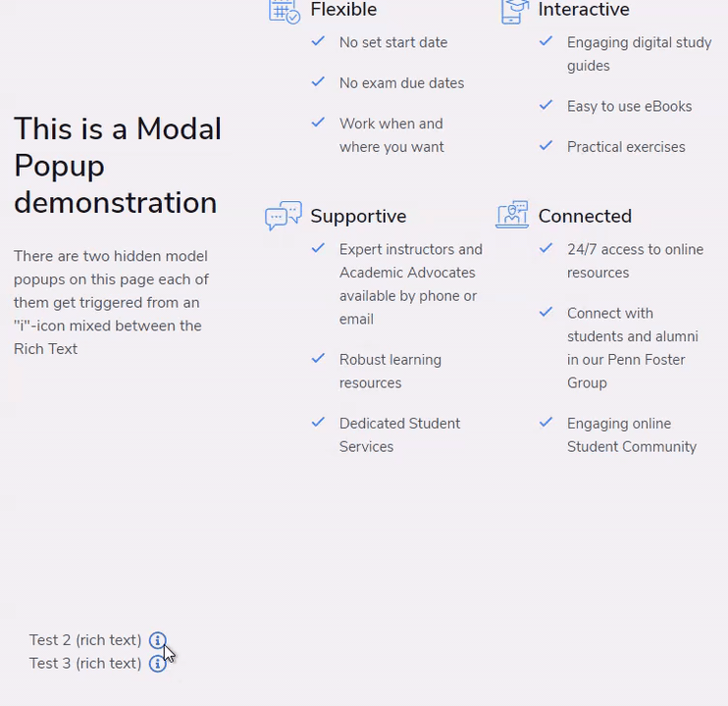Select the "This is a Modal Popup demonstration" title

pyautogui.click(x=118, y=166)
